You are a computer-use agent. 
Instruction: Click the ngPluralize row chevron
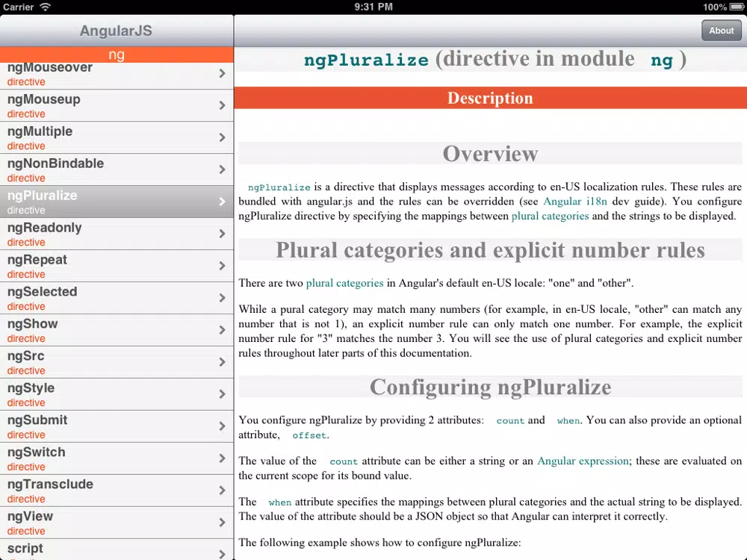click(222, 202)
